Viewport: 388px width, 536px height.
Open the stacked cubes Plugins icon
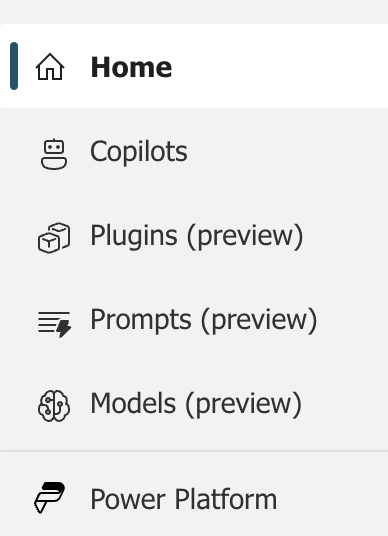tap(54, 238)
